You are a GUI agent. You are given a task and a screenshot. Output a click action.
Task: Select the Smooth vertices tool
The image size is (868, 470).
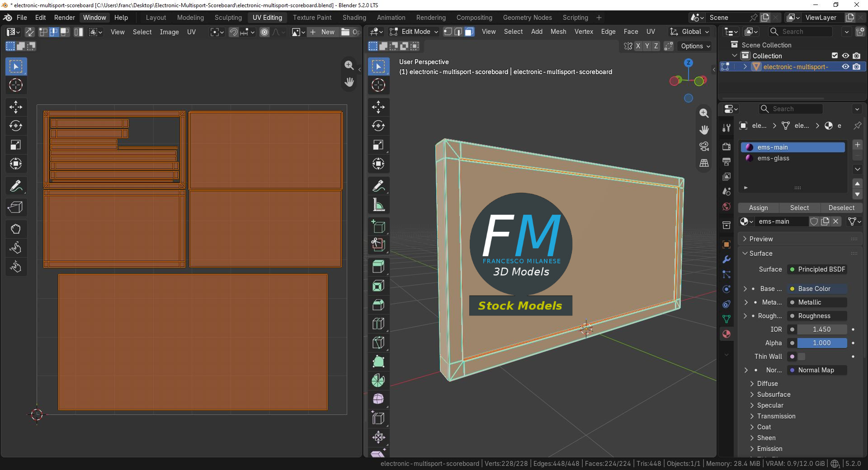point(378,399)
